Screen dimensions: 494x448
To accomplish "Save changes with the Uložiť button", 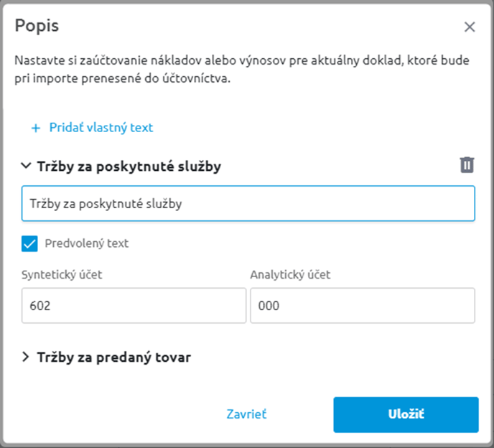I will click(x=406, y=414).
